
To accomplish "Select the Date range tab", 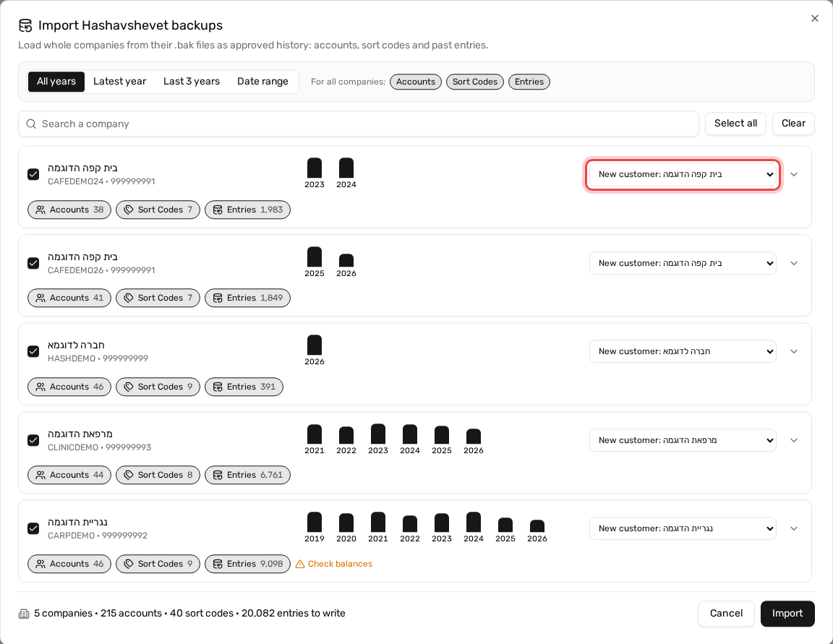I will [262, 82].
